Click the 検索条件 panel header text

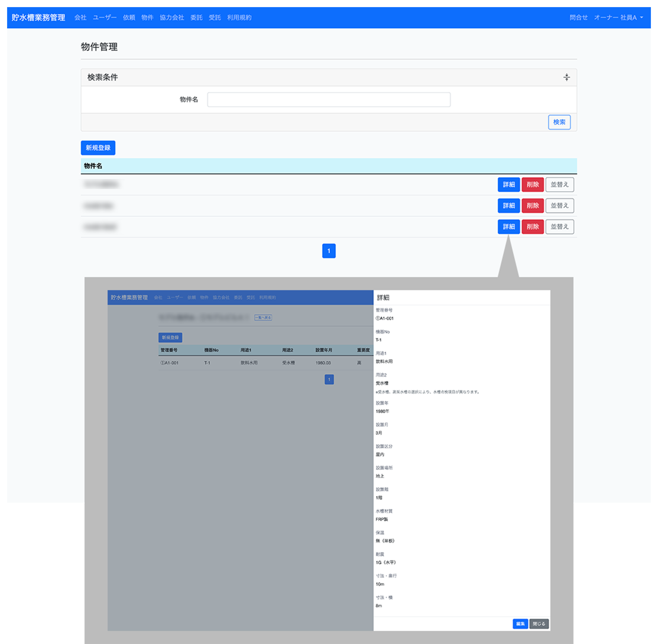tap(103, 77)
